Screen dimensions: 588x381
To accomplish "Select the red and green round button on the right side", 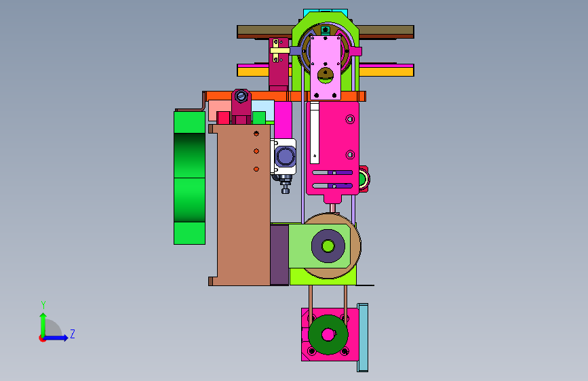I will tap(364, 179).
